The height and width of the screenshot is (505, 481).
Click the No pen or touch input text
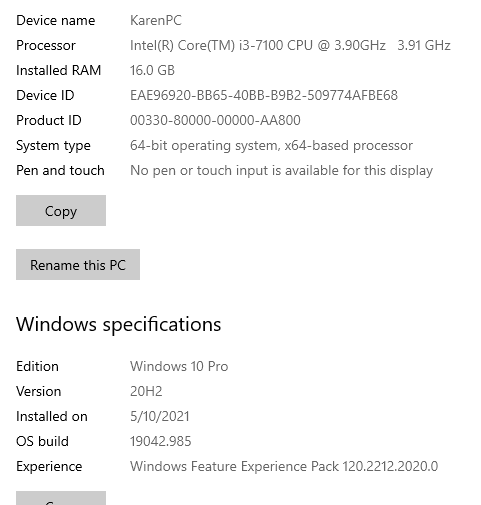click(281, 170)
